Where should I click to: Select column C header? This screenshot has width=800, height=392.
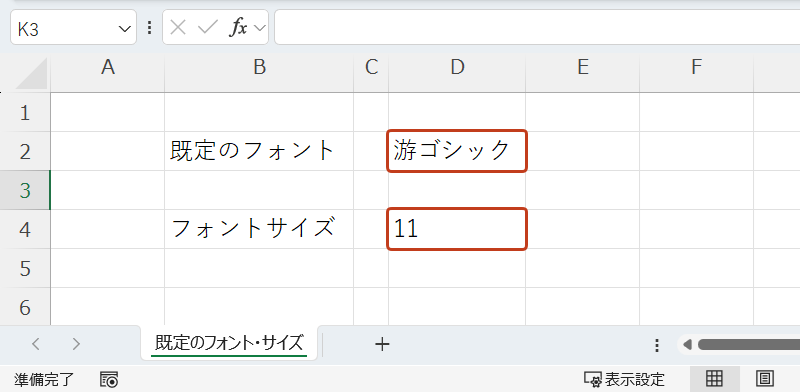click(371, 67)
